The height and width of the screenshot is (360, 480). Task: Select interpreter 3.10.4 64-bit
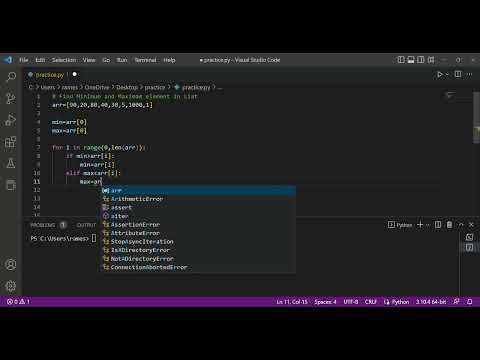(431, 302)
